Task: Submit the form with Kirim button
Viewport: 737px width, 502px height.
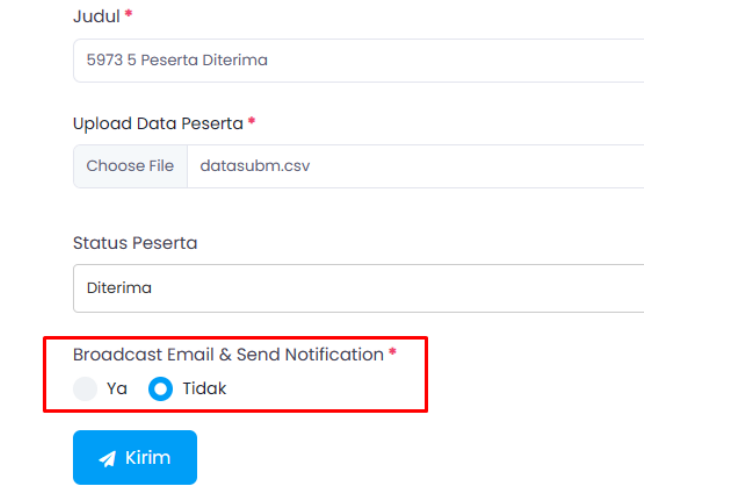Action: pyautogui.click(x=135, y=458)
